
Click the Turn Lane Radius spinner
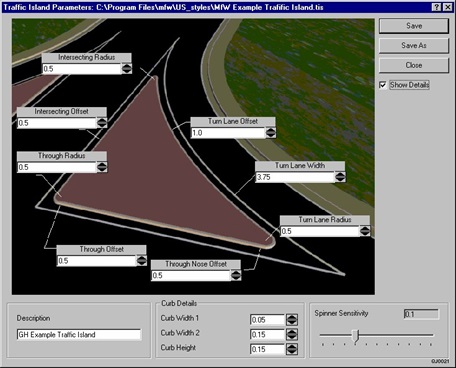pyautogui.click(x=365, y=231)
